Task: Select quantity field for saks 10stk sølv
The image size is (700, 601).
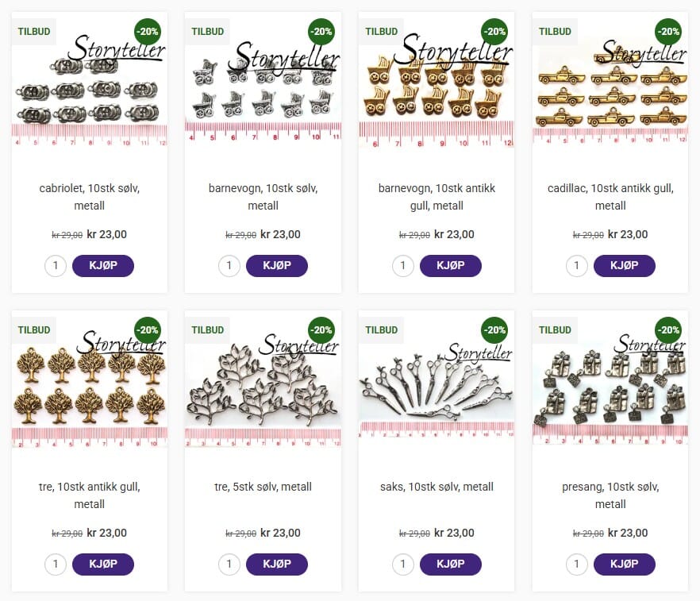Action: click(402, 564)
